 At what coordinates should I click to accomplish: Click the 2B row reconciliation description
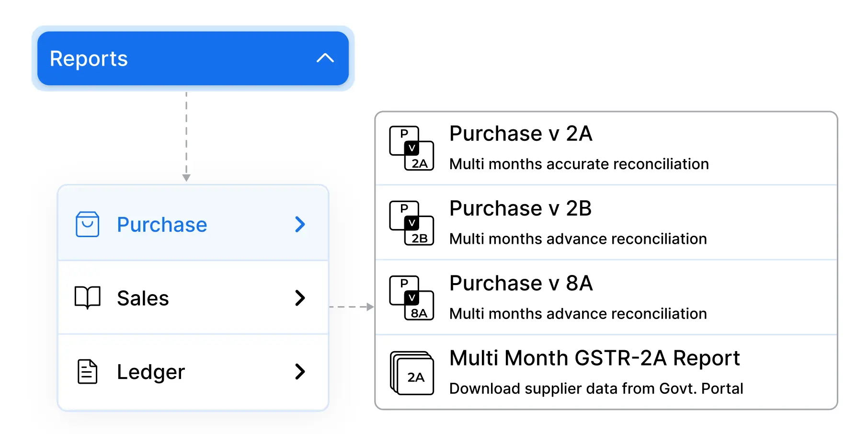point(578,239)
